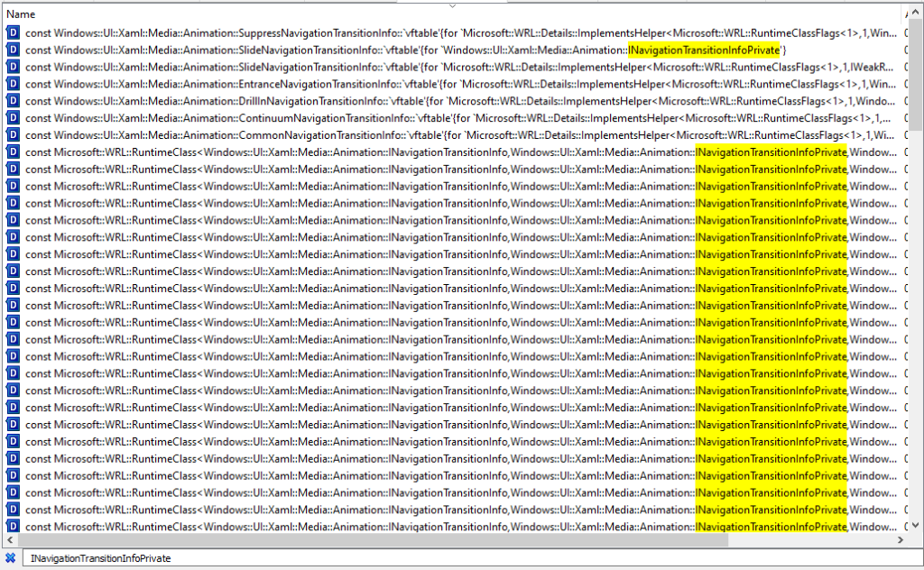Click the D icon of last visible RuntimeClass row

14,527
